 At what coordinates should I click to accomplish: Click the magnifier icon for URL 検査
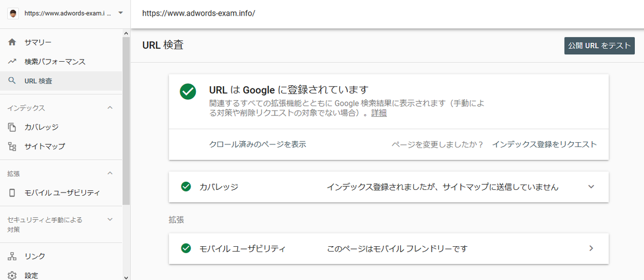pyautogui.click(x=12, y=81)
